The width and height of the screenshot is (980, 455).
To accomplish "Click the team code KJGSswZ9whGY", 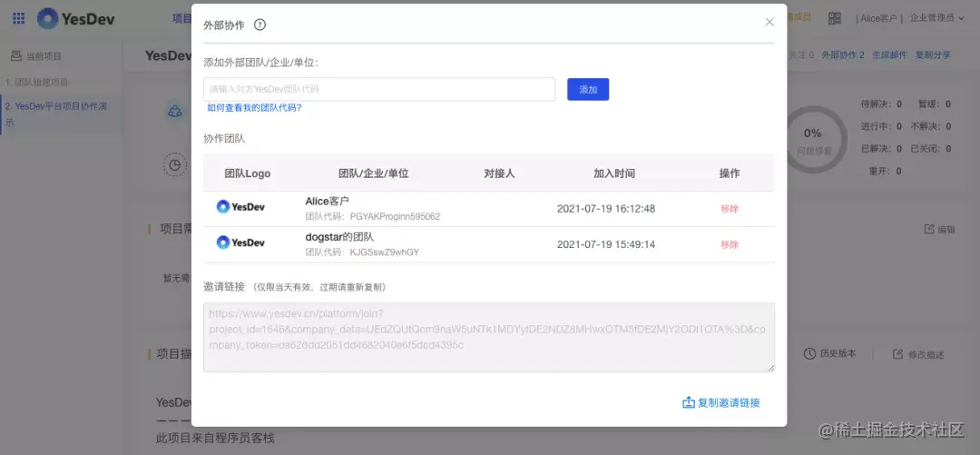I will (x=385, y=252).
